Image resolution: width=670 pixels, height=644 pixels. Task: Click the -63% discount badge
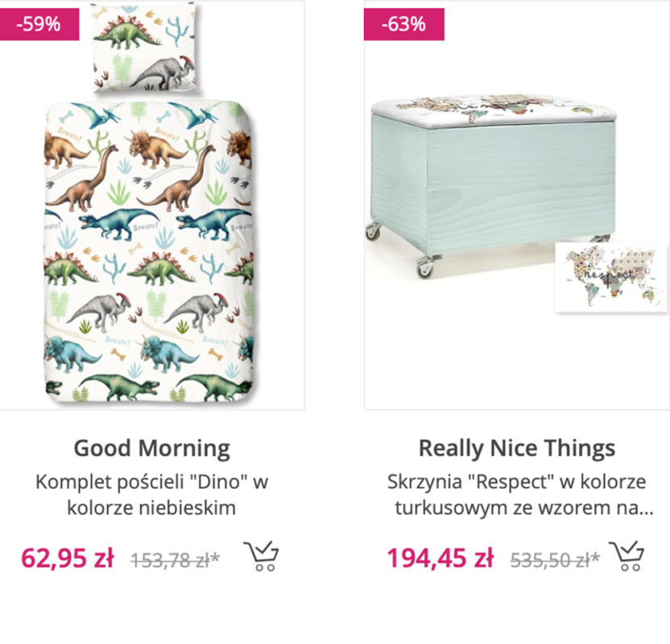[x=403, y=24]
